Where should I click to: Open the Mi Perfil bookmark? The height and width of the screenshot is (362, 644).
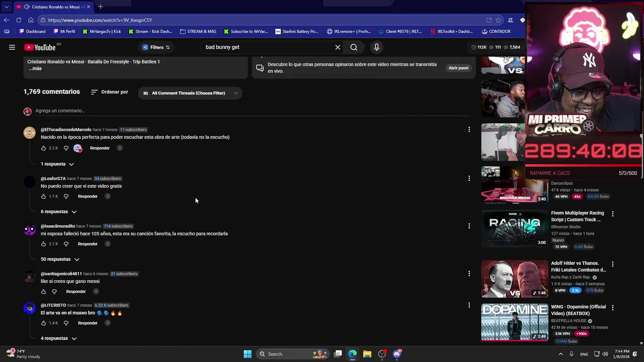pos(64,31)
